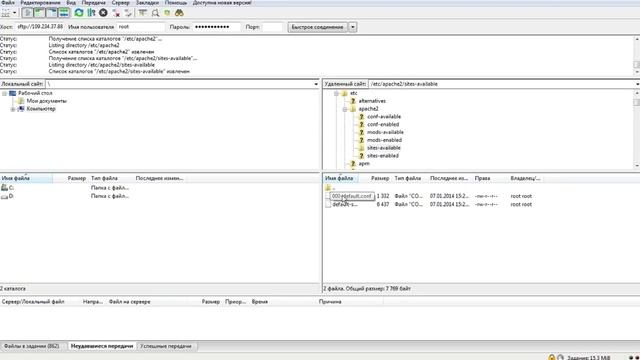Click the remote path field /etc/apache2/sites-available

pyautogui.click(x=501, y=84)
